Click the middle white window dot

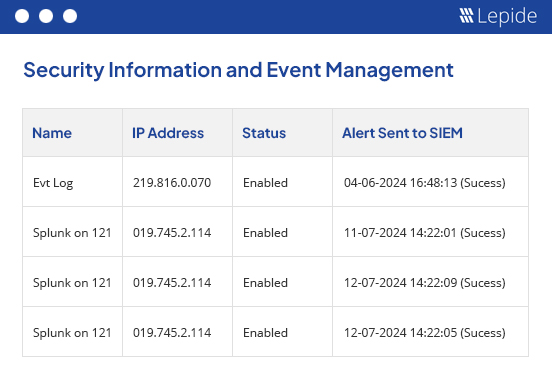tap(46, 16)
